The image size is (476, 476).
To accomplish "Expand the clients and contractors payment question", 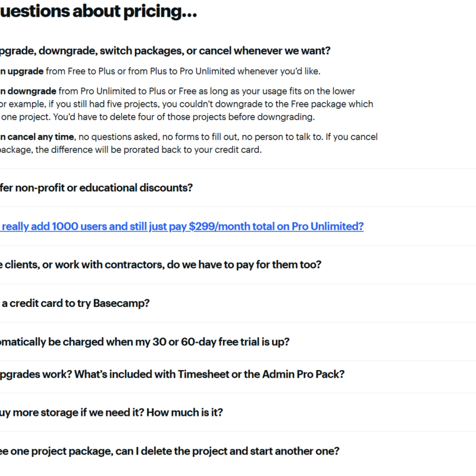I will tap(161, 264).
